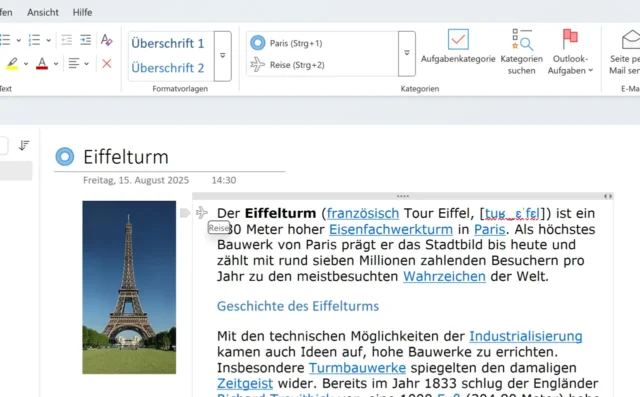Viewport: 640px width, 397px height.
Task: Click the time 14:30
Action: pos(224,180)
